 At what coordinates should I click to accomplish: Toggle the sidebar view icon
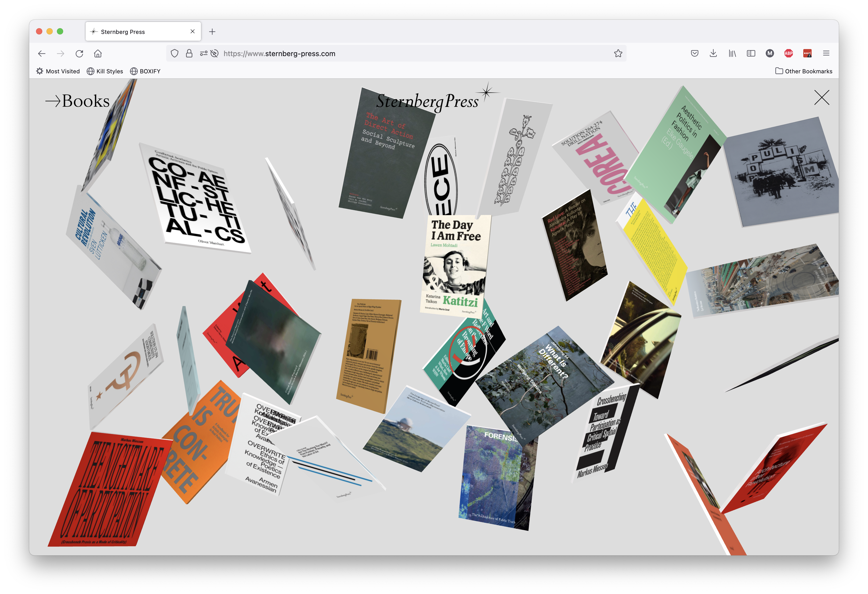(751, 54)
